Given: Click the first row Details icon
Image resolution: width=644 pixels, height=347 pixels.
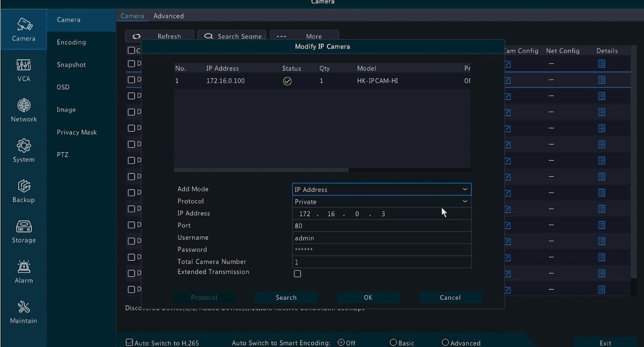Looking at the screenshot, I should click(602, 64).
